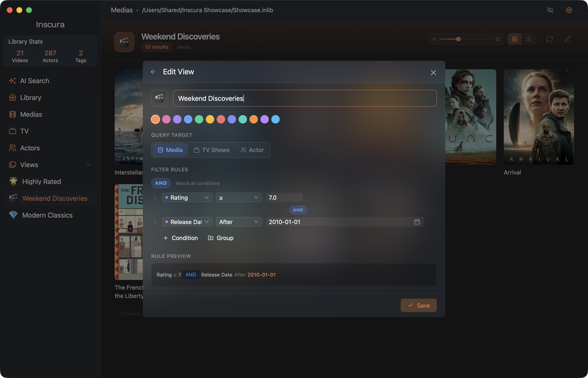Switch to grid view layout
Viewport: 588px width, 378px height.
pos(514,39)
